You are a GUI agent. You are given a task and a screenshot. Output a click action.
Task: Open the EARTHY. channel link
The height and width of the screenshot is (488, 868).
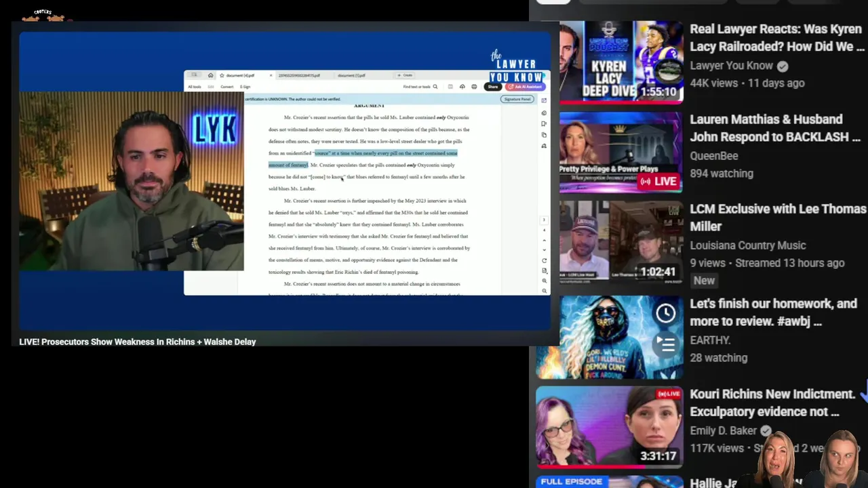[x=710, y=340]
